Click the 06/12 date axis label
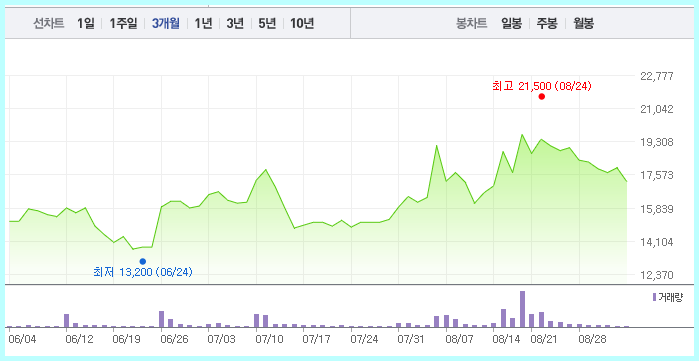Screen dimensions: 699x361 [79, 340]
